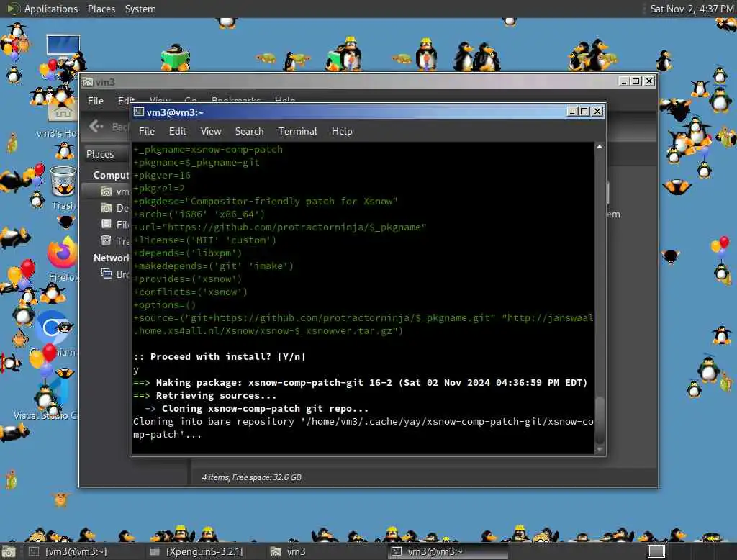Click the Computer desktop icon
This screenshot has width=737, height=560.
click(x=63, y=46)
